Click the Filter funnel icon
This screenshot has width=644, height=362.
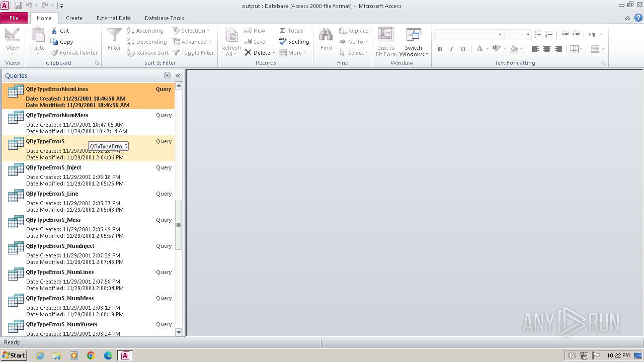click(x=114, y=35)
